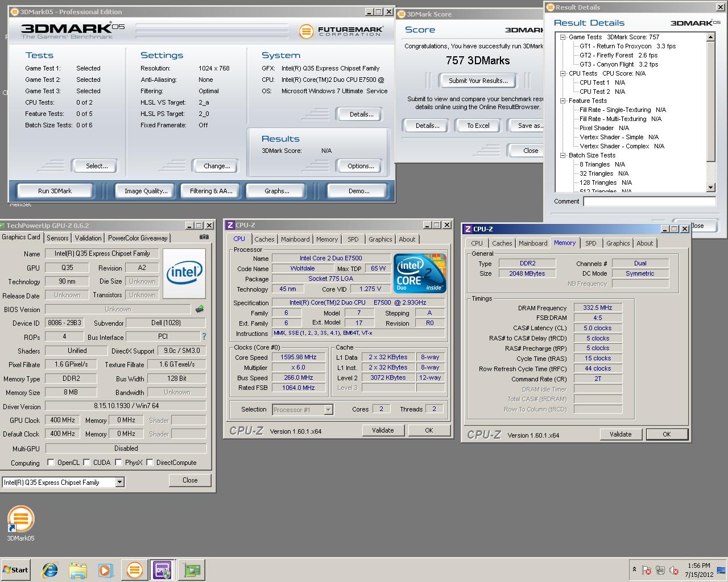Screen dimensions: 728x582
Task: Open Internet Explorer from the taskbar
Action: [x=50, y=570]
